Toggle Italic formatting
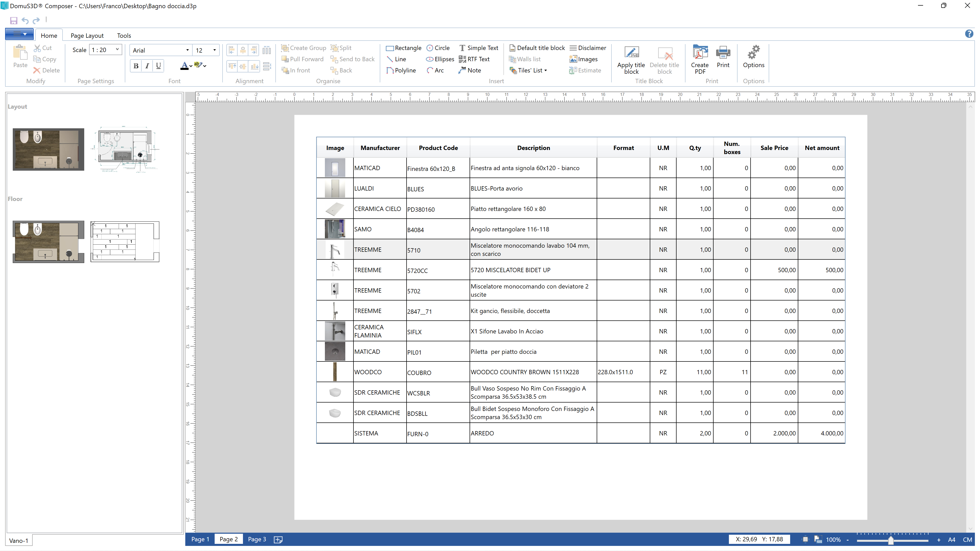The height and width of the screenshot is (551, 980). (x=147, y=66)
